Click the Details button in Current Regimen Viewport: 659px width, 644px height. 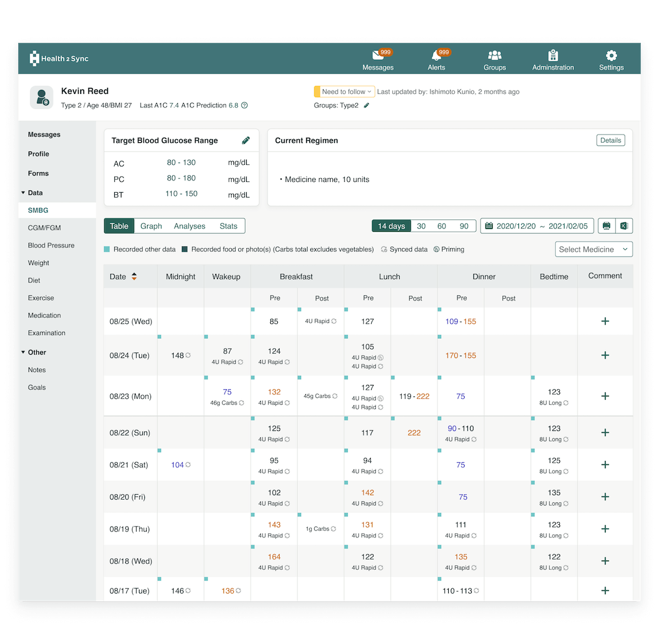tap(610, 140)
